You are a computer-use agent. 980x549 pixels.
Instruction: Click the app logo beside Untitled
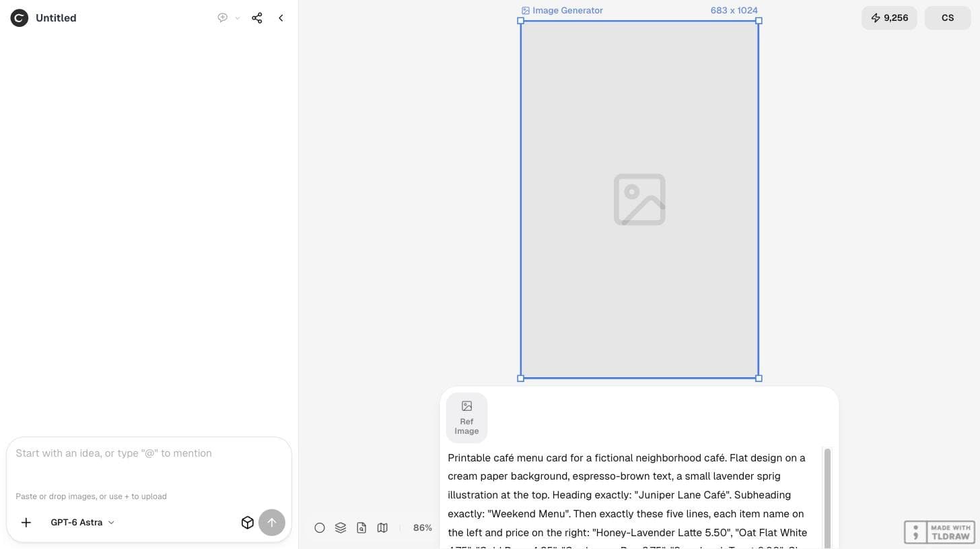tap(20, 18)
